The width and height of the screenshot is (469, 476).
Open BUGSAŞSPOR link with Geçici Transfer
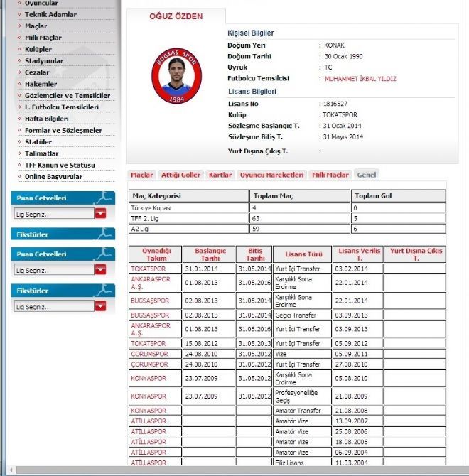point(150,315)
